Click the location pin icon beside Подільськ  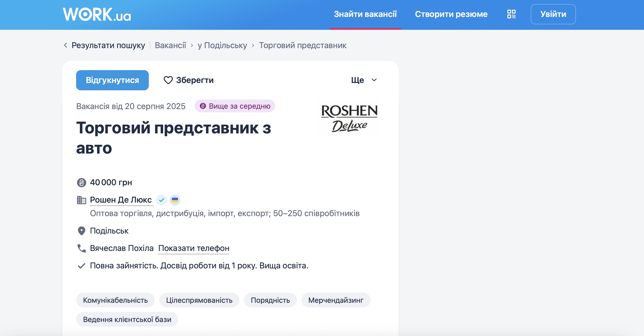coord(81,231)
